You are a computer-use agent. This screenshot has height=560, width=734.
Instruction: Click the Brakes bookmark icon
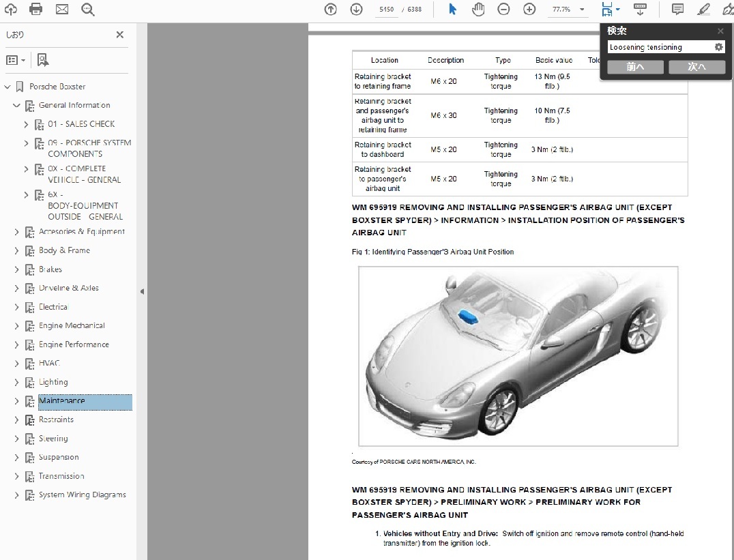29,270
